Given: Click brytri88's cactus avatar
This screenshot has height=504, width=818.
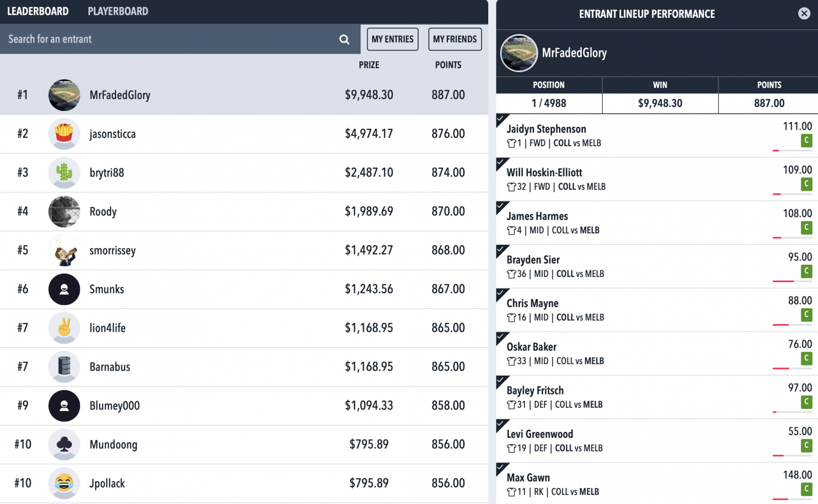Looking at the screenshot, I should coord(64,173).
